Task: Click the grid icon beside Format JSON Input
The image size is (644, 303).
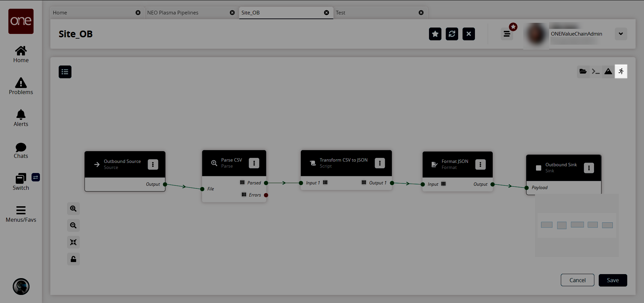Action: tap(443, 184)
